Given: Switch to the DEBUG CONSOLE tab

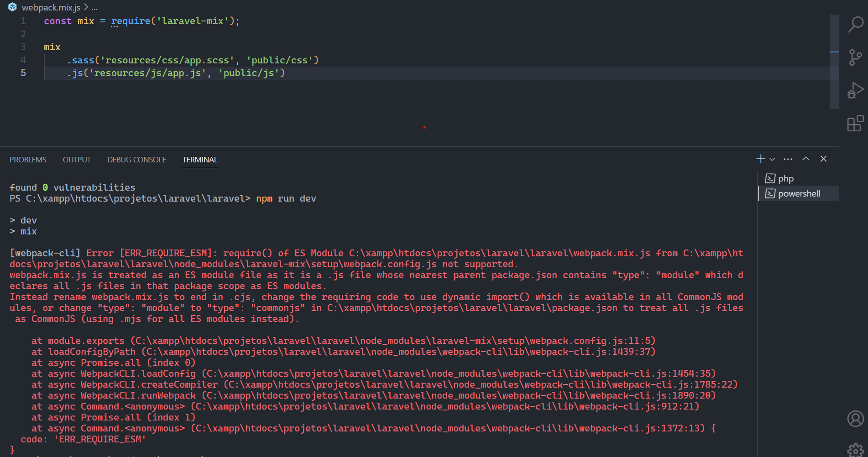Looking at the screenshot, I should tap(136, 160).
